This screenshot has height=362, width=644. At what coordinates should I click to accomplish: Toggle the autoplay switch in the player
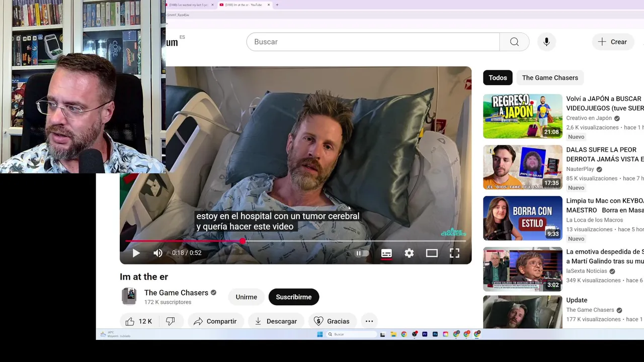click(x=362, y=253)
